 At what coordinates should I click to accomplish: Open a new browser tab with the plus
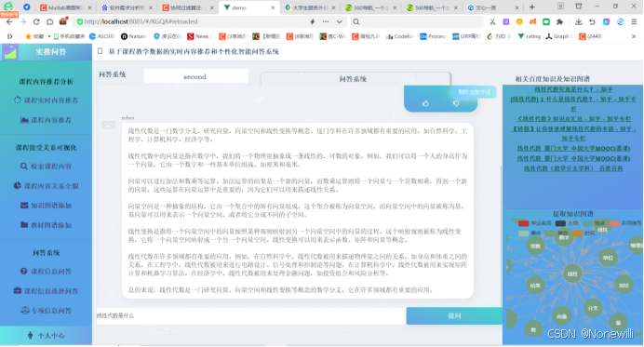pyautogui.click(x=532, y=7)
